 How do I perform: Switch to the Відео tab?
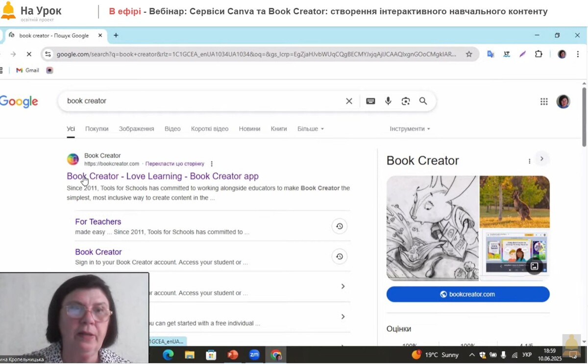[172, 129]
